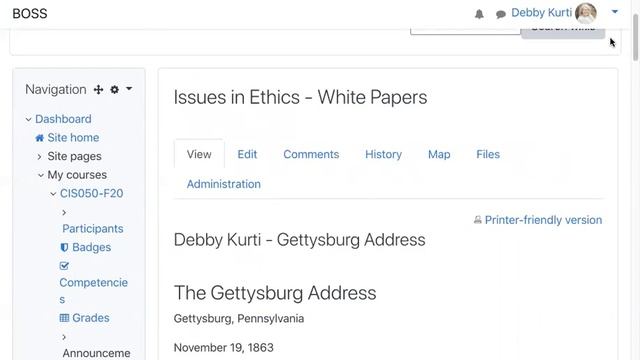Expand the Navigation block actions dropdown arrow

(x=129, y=89)
